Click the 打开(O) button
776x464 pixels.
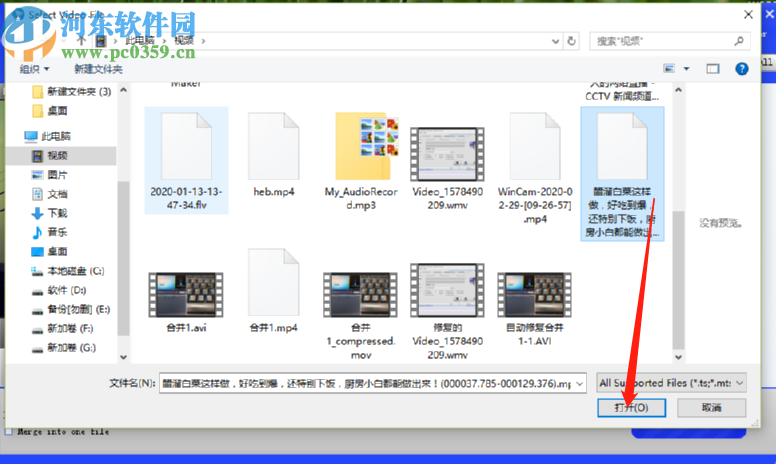tap(631, 408)
